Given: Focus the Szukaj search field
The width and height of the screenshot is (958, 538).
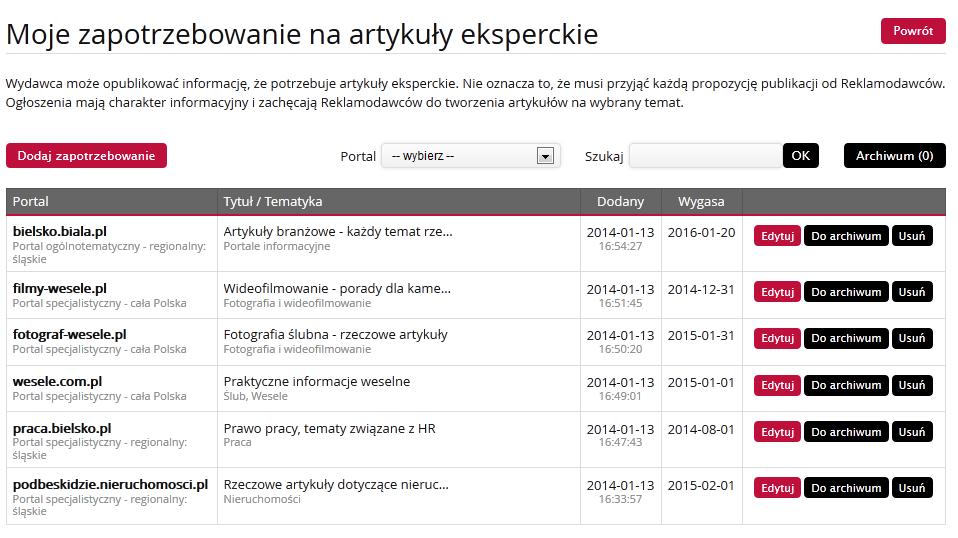Looking at the screenshot, I should pyautogui.click(x=706, y=156).
